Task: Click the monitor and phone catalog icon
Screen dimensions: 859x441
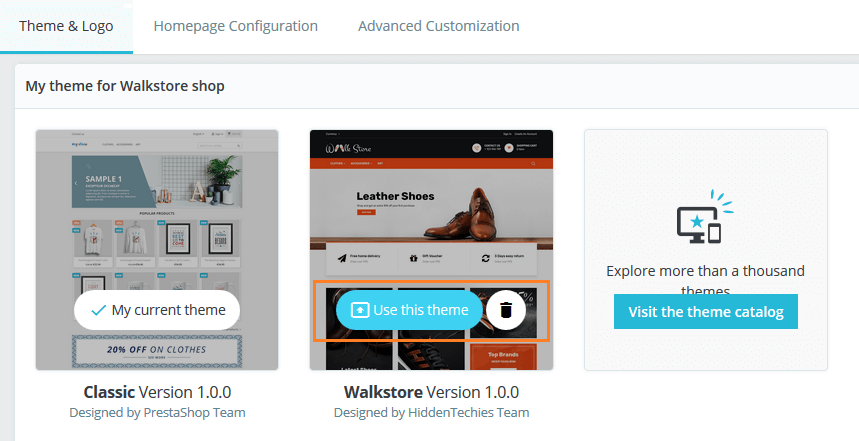Action: (x=705, y=217)
